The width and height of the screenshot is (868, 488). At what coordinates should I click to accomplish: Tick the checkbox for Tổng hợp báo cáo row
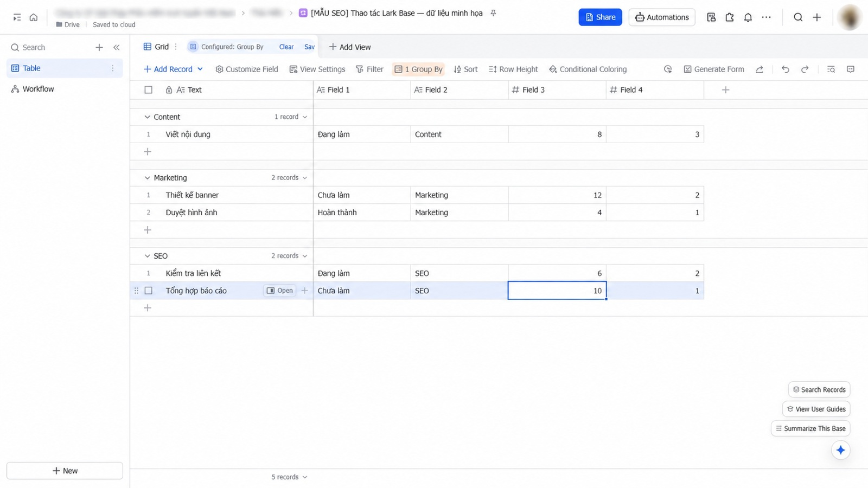[x=148, y=291]
